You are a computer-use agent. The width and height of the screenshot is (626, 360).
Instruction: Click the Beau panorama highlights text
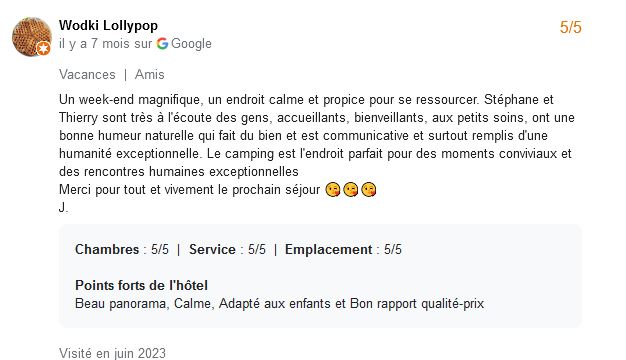(x=279, y=304)
